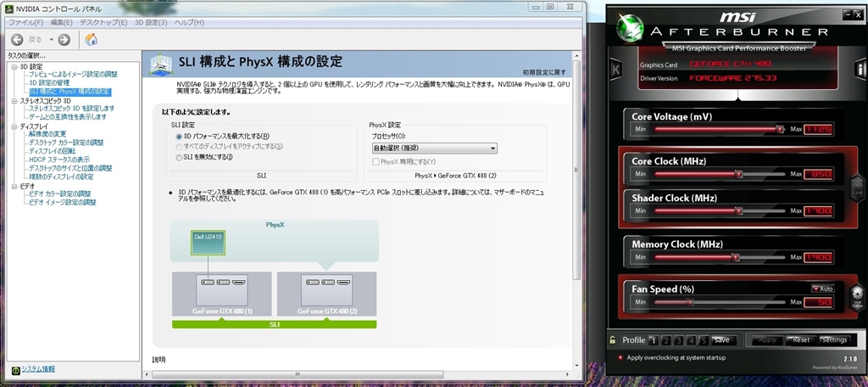Open Afterburner Kombustor K side button

click(615, 70)
